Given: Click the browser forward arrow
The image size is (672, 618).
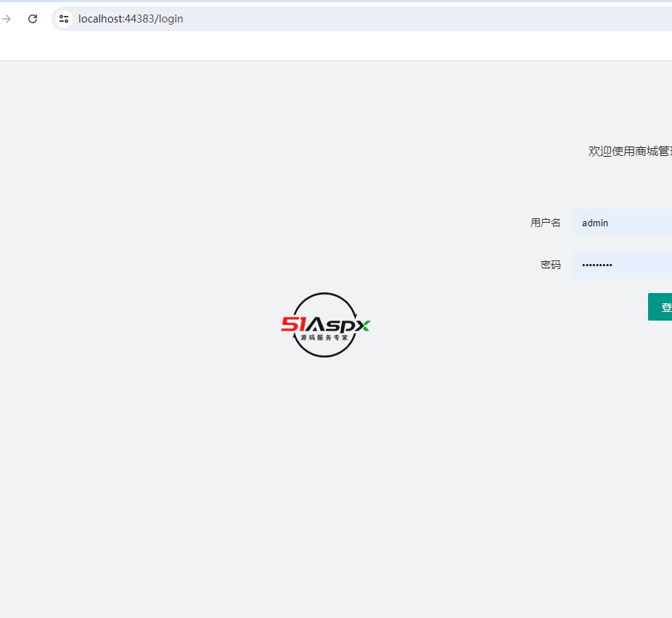Looking at the screenshot, I should click(x=6, y=19).
